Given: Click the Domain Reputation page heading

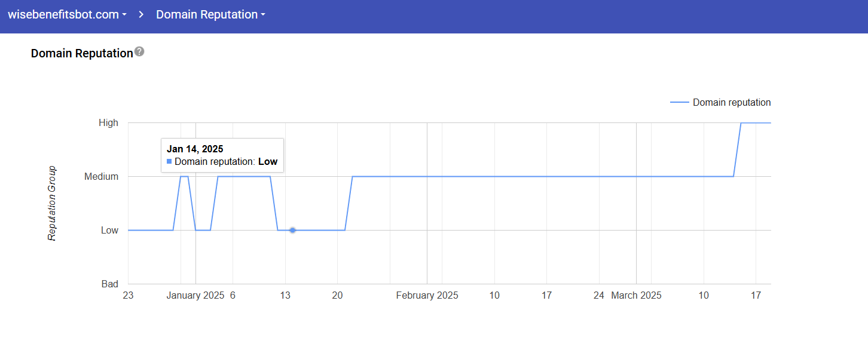Looking at the screenshot, I should [82, 53].
